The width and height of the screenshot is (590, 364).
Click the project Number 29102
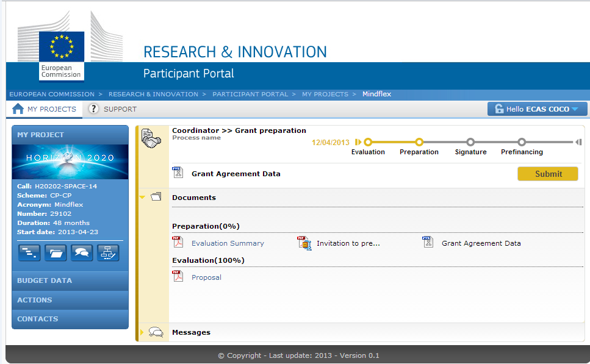[60, 213]
